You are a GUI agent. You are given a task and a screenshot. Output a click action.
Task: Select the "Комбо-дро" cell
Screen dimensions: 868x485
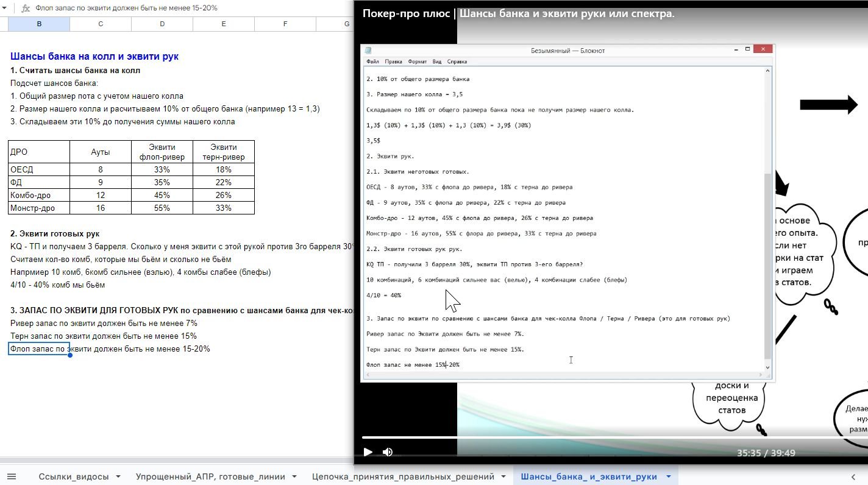39,195
